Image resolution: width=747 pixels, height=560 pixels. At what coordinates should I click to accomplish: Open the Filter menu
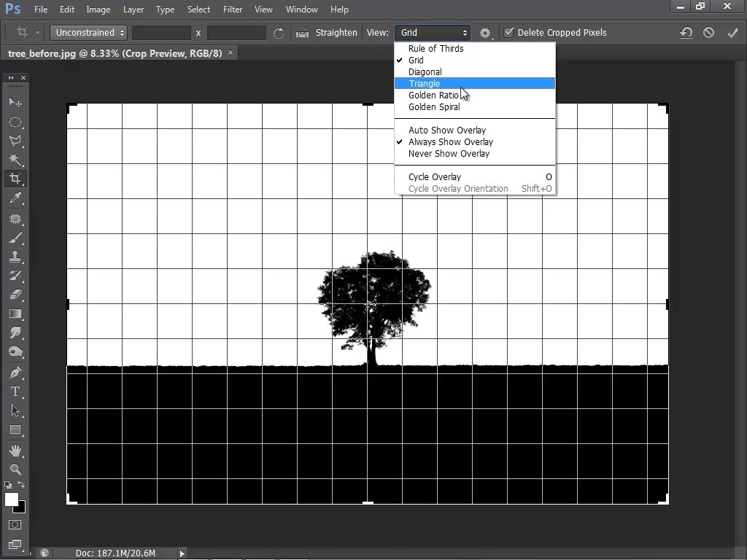point(233,9)
